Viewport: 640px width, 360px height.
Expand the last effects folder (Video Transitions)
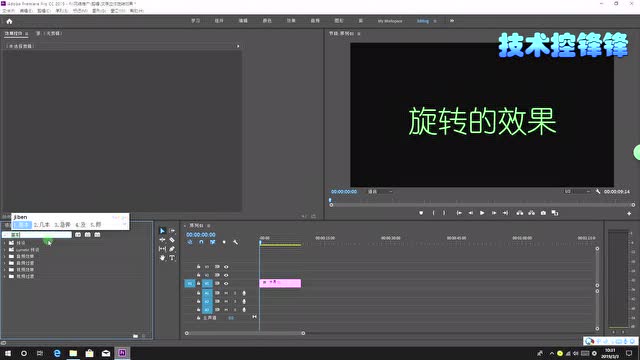tap(5, 277)
